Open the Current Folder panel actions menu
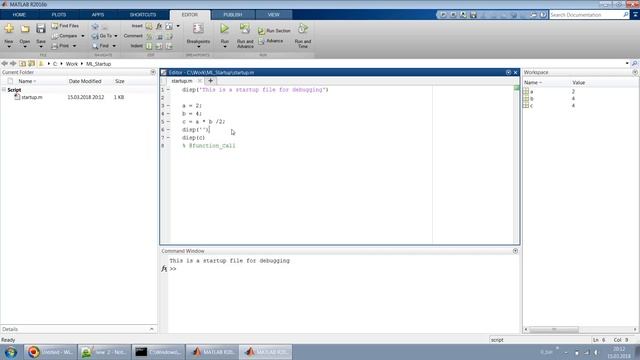This screenshot has height=360, width=640. 153,72
